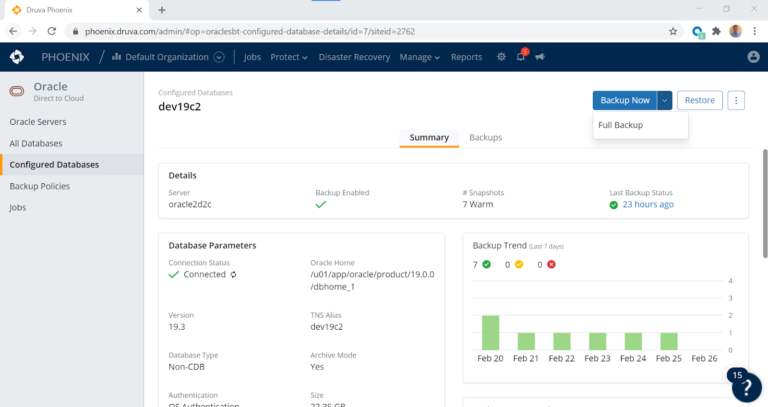Viewport: 768px width, 407px height.
Task: Click the connection status refresh icon
Action: [x=233, y=274]
